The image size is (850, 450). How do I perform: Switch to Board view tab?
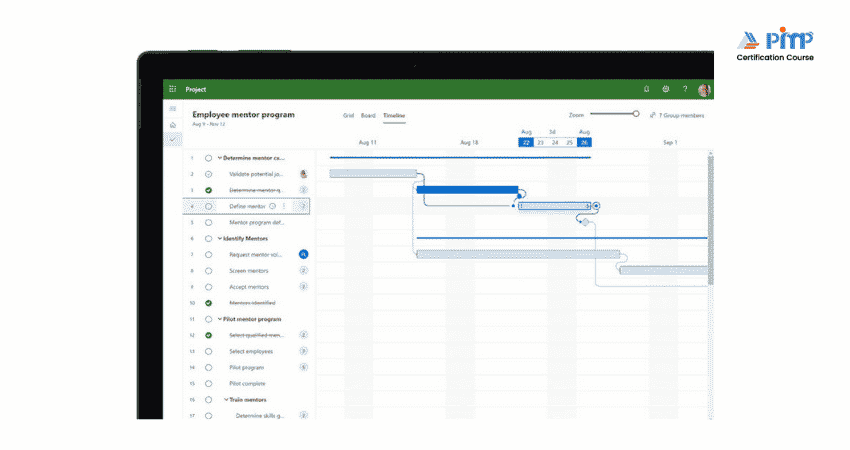368,115
